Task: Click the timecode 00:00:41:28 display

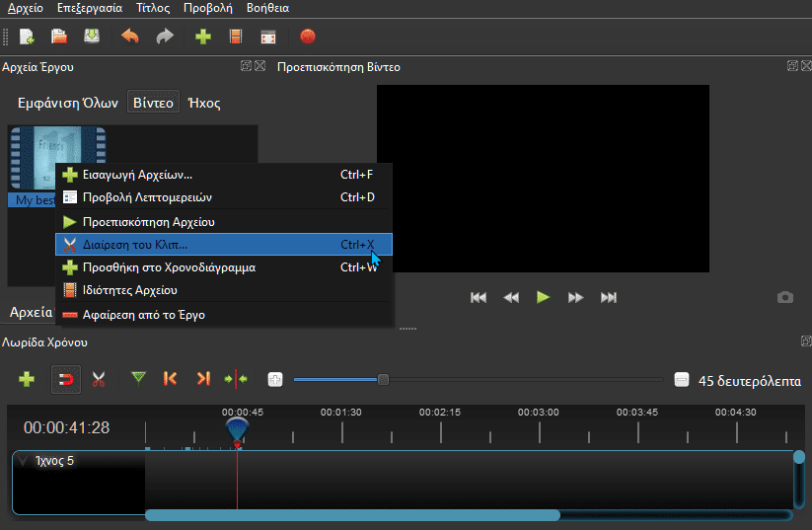Action: click(x=67, y=428)
